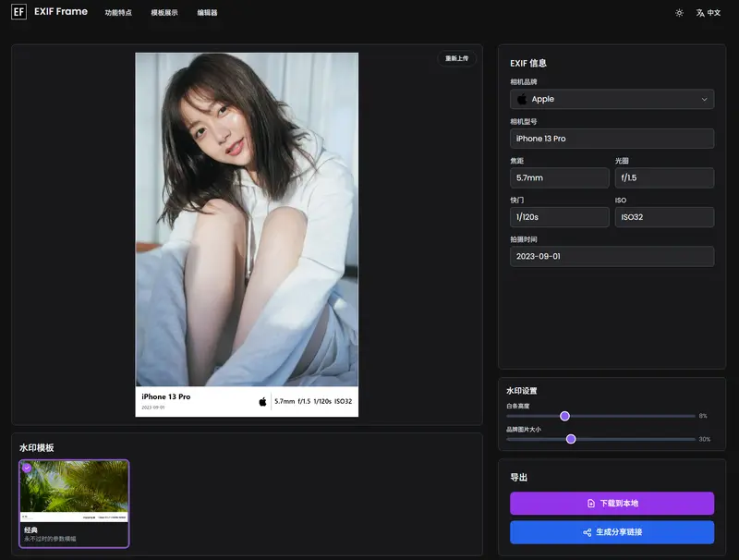Click the EF logo icon
This screenshot has height=560, width=739.
tap(18, 12)
